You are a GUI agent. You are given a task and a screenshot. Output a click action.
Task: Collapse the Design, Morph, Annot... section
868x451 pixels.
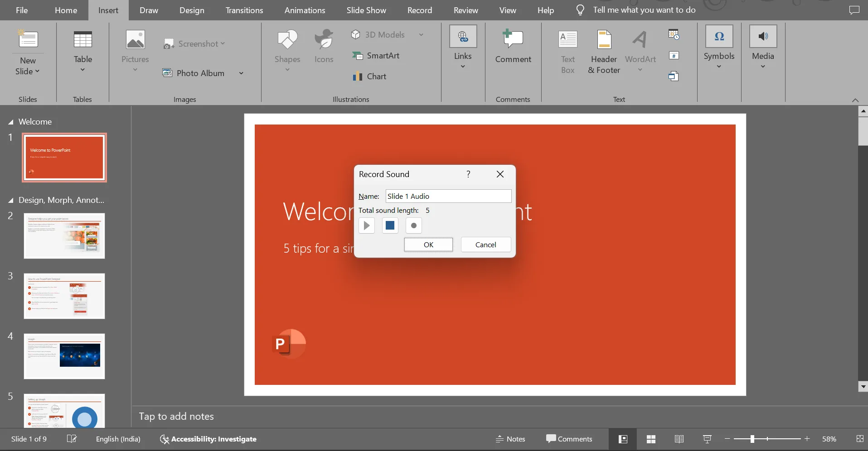10,201
